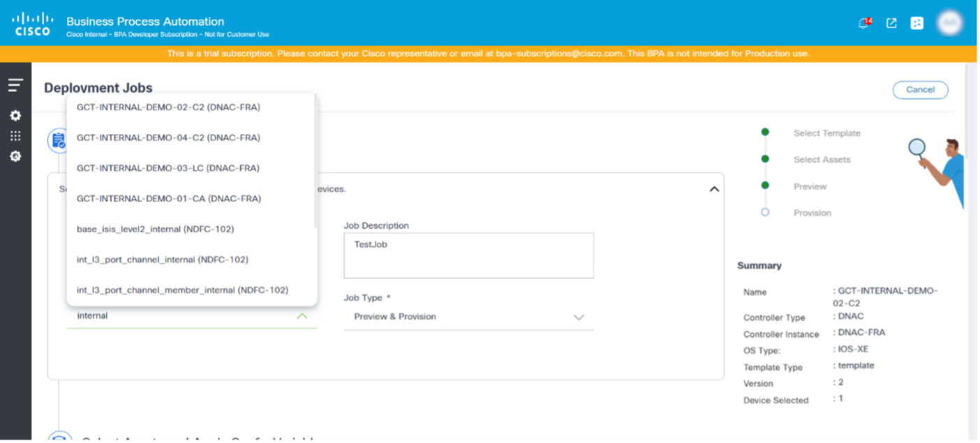
Task: Select GCT-INTERNAL-DEMO-02-C2 (DNAC-FRA) option
Action: pos(191,107)
